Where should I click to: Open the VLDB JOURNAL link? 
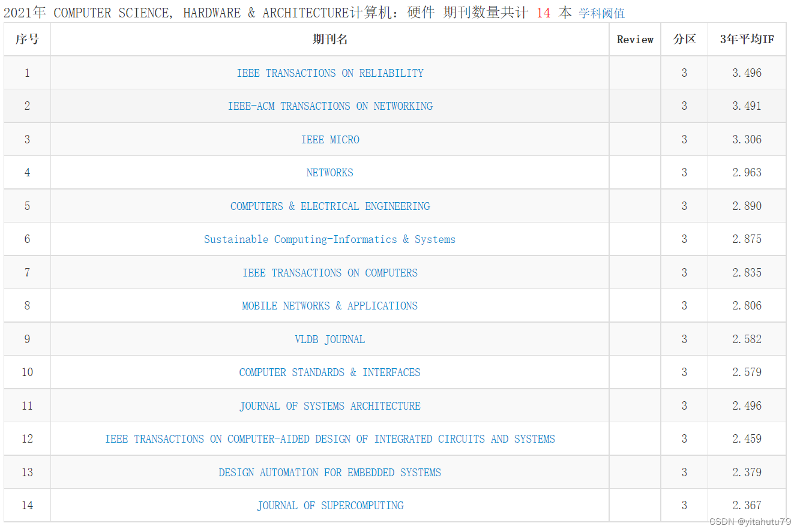[330, 339]
